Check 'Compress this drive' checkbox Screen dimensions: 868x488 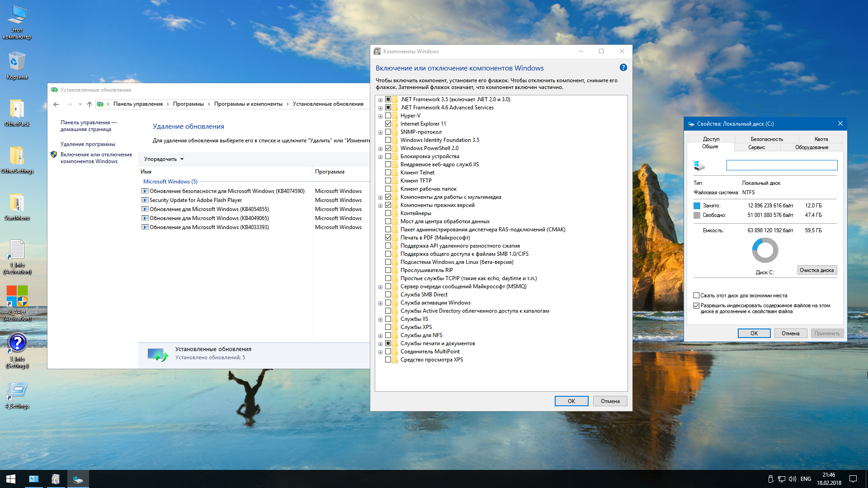[x=697, y=296]
